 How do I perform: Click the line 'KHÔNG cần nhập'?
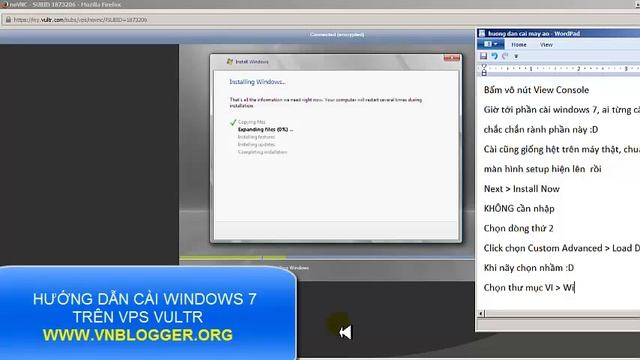point(519,209)
